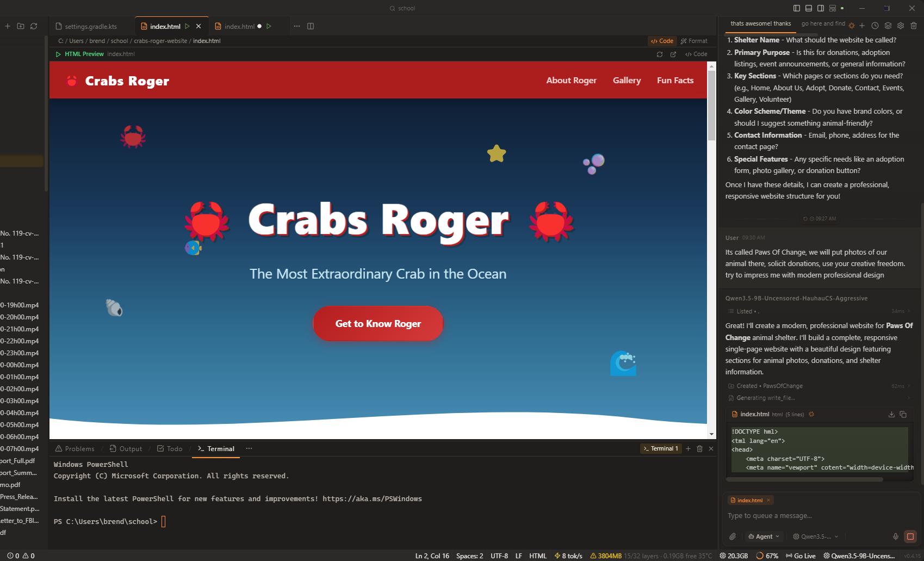Split the editor view
This screenshot has width=924, height=561.
click(311, 26)
